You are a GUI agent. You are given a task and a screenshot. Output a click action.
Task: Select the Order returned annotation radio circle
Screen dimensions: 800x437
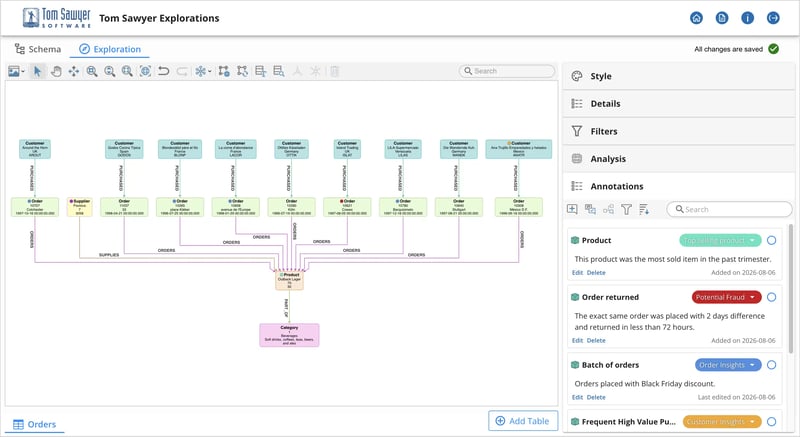(771, 297)
